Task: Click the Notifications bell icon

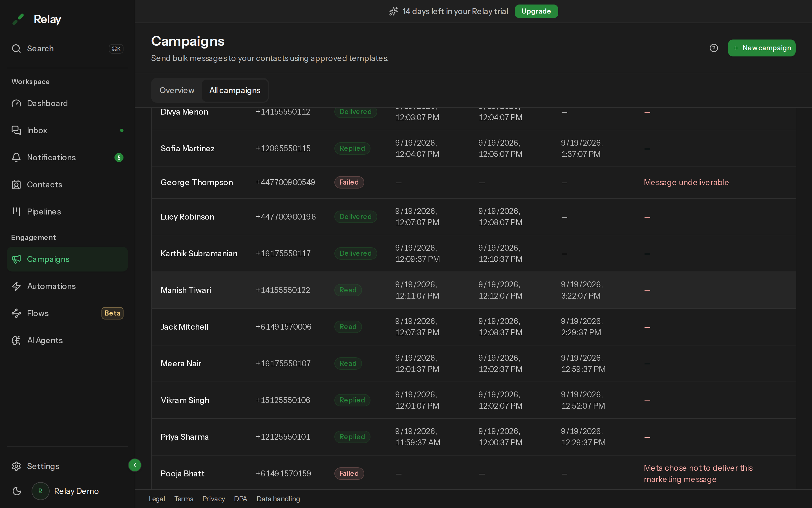Action: (x=16, y=157)
